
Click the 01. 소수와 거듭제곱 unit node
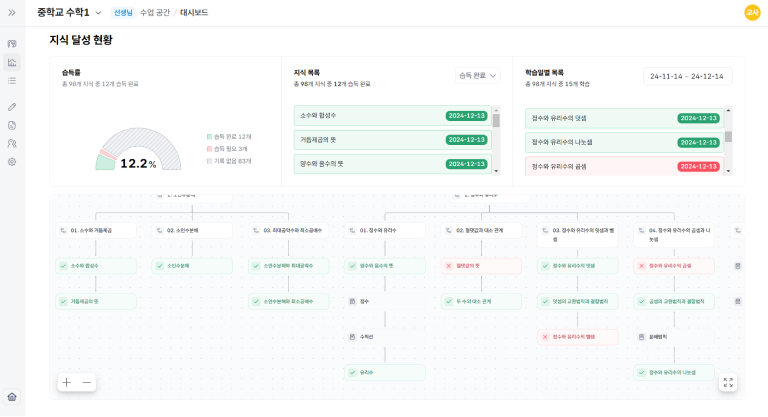[96, 230]
